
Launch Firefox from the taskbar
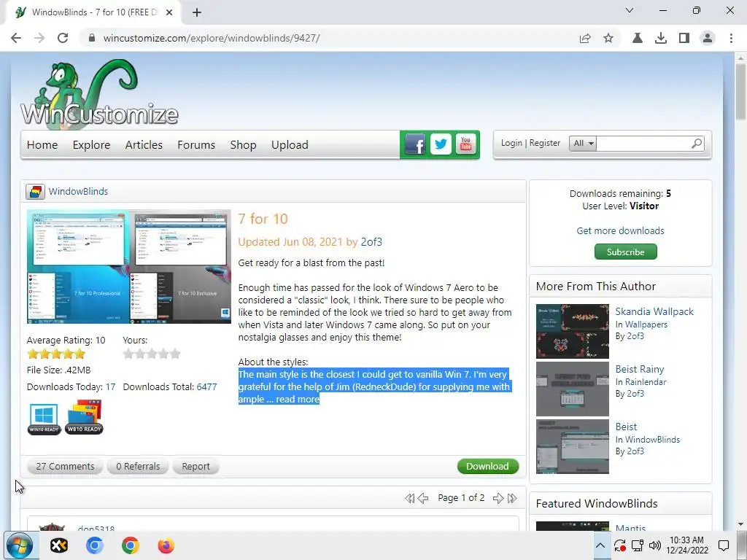[166, 545]
